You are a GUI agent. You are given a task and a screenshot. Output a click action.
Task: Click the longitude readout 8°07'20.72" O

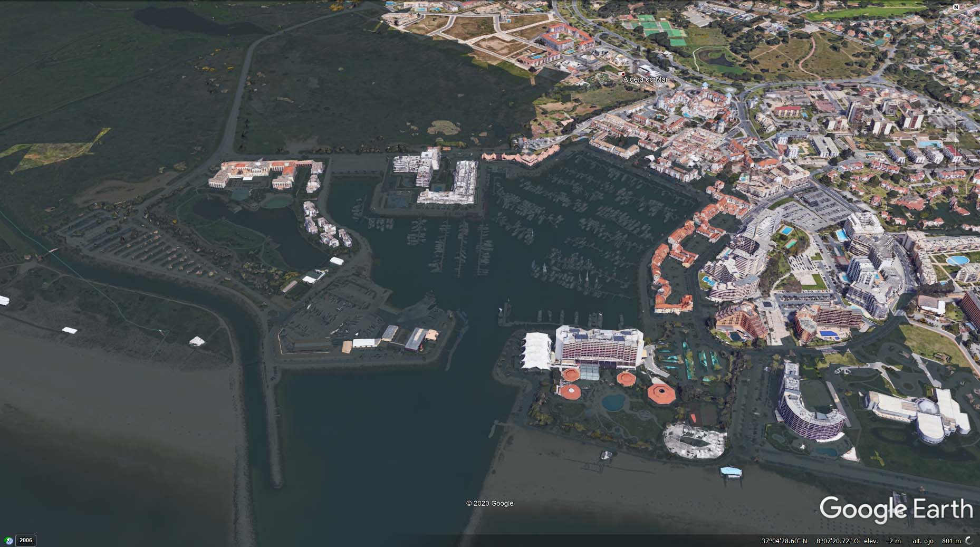pyautogui.click(x=839, y=541)
